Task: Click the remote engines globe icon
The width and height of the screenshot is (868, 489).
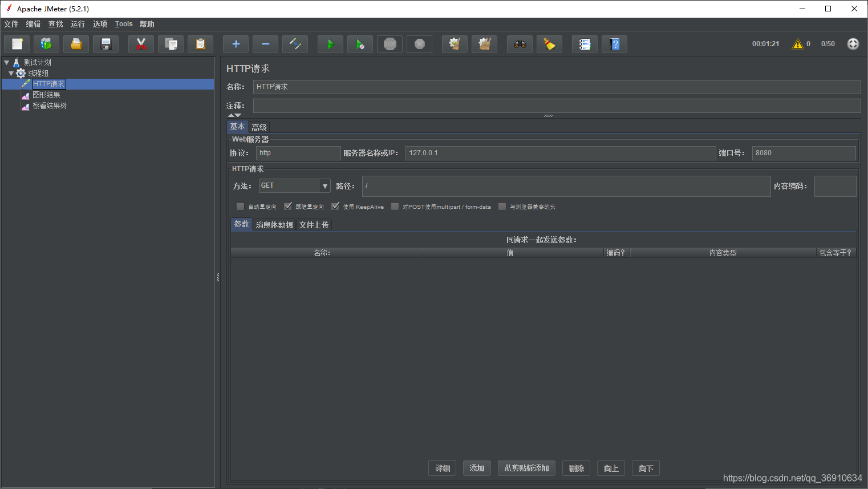Action: 853,44
